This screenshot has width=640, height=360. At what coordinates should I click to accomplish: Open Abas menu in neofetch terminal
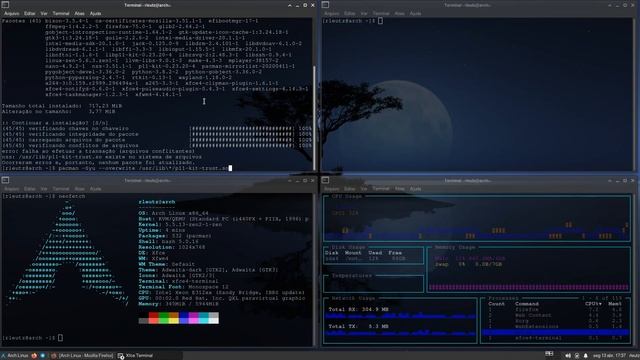coord(80,189)
